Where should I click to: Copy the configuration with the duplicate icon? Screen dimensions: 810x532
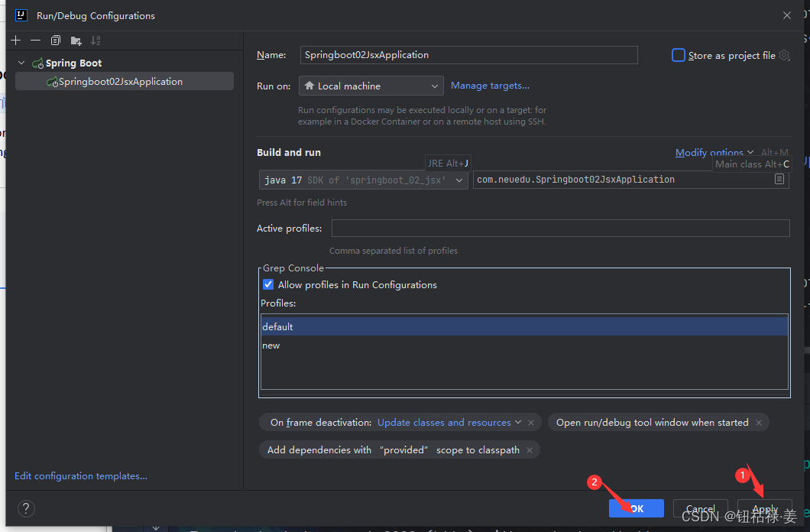tap(55, 40)
